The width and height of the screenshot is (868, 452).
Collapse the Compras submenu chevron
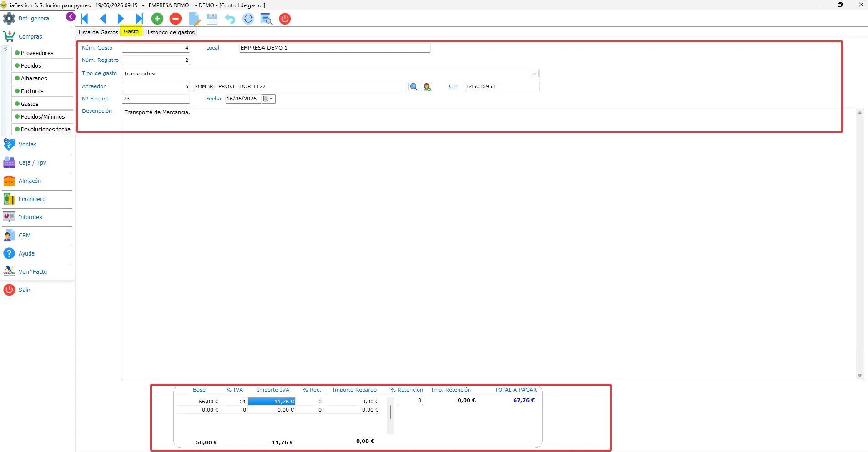click(5, 49)
